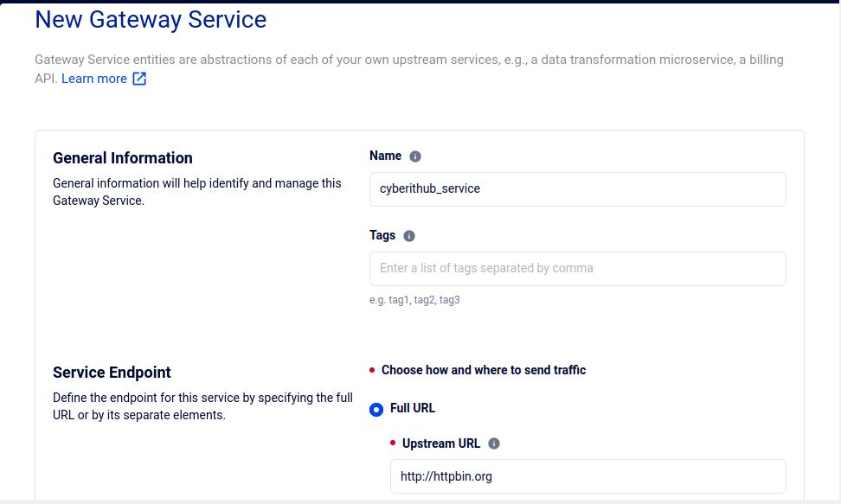Click the Full URL option label text
Image resolution: width=841 pixels, height=504 pixels.
(413, 409)
